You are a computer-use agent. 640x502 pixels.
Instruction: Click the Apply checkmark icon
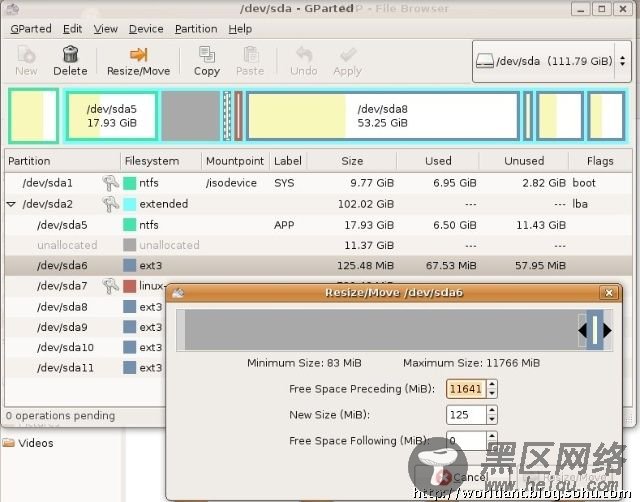[348, 54]
